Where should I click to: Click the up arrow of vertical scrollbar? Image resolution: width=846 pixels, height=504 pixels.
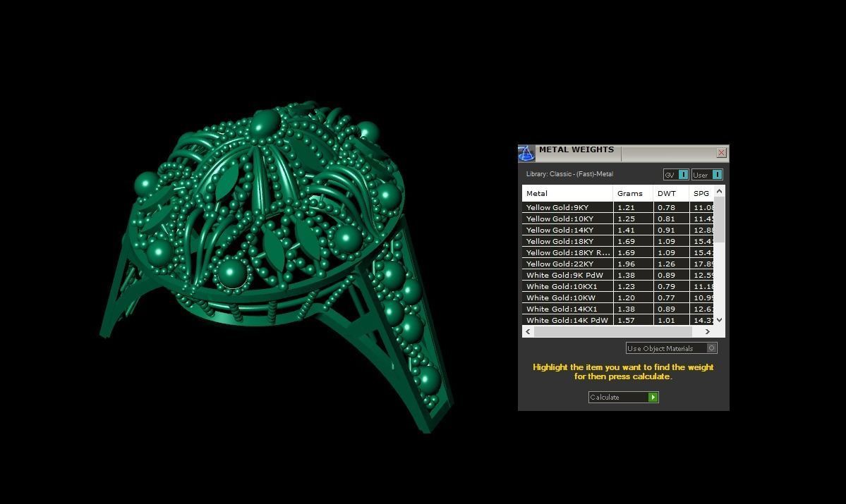tap(719, 191)
